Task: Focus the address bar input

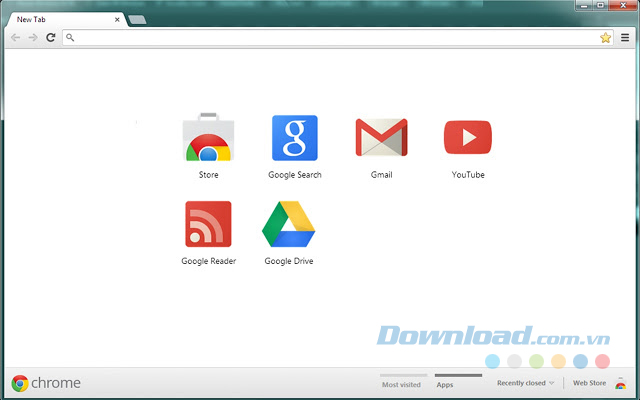Action: (338, 38)
